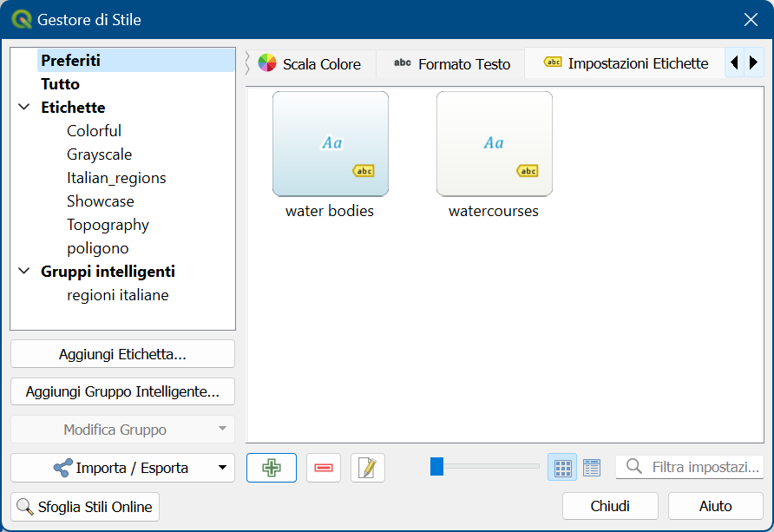Screen dimensions: 774x532
Task: Collapse the Gruppi intelligenti tree group
Action: [23, 272]
